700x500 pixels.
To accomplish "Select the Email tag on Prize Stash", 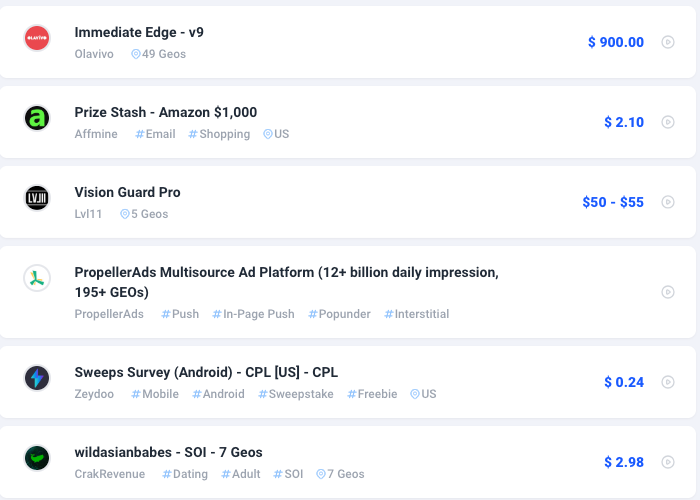I will click(155, 134).
